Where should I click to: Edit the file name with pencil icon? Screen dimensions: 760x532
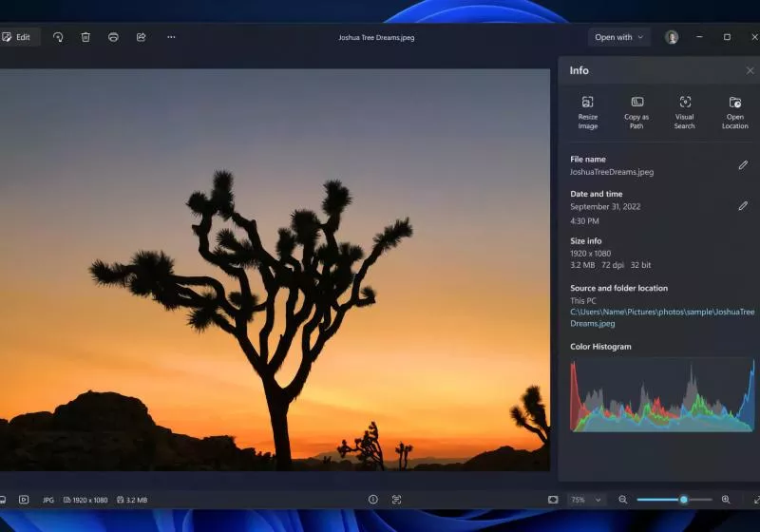click(x=743, y=165)
